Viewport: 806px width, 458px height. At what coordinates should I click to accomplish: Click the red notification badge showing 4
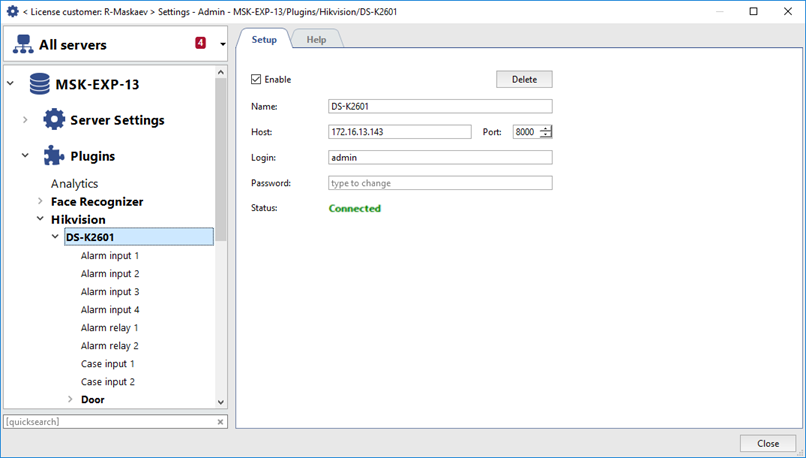tap(200, 44)
